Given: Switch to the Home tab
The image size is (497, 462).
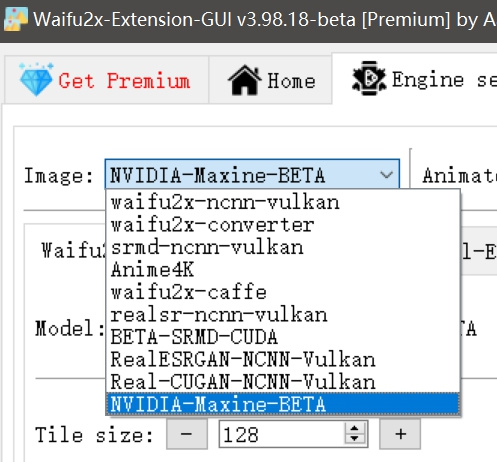Looking at the screenshot, I should click(270, 80).
